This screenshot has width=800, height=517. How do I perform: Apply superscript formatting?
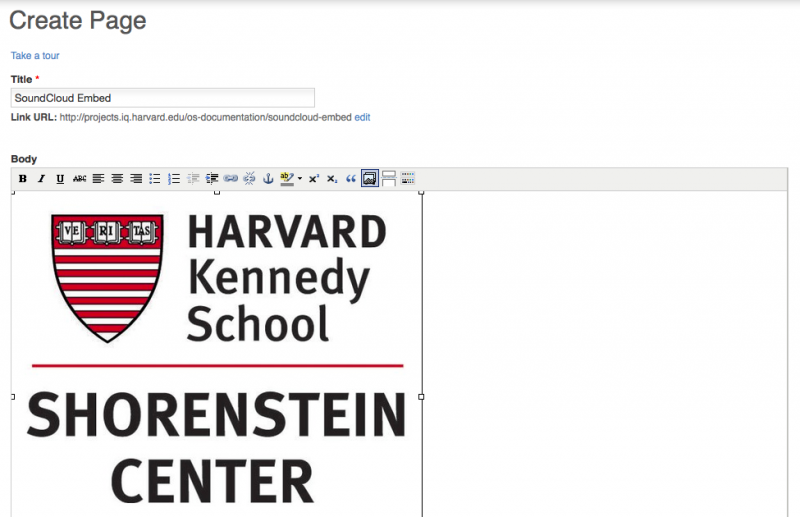[313, 179]
